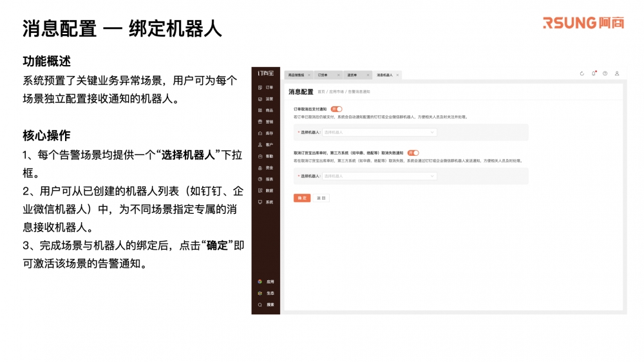
Task: Open 营销 in the sidebar
Action: 265,122
